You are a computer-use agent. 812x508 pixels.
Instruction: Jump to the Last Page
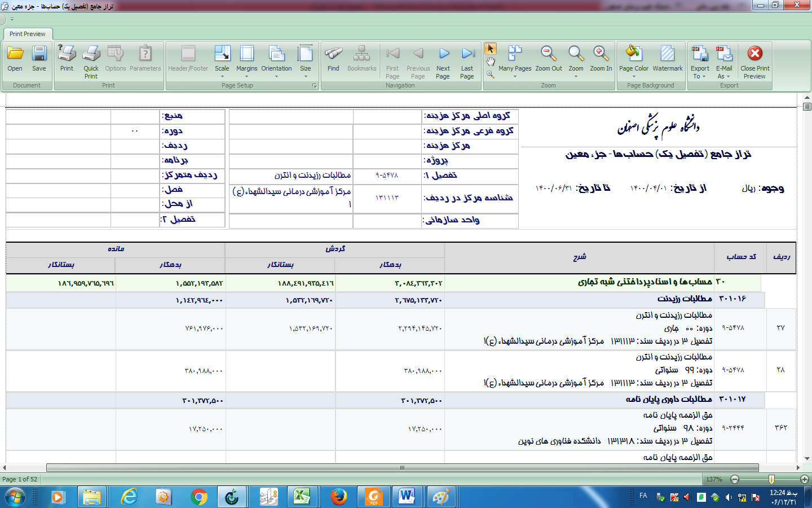coord(467,62)
